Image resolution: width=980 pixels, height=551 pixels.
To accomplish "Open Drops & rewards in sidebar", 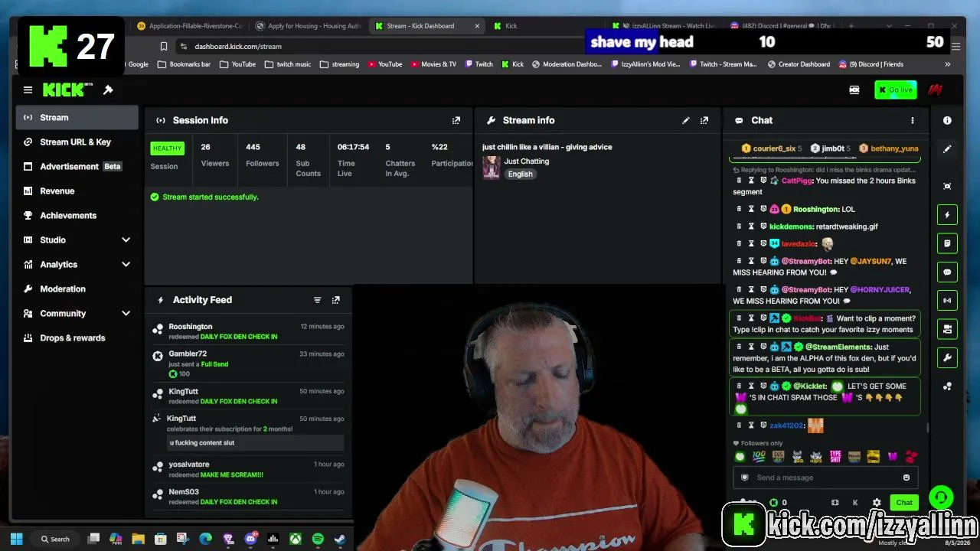I will (77, 338).
